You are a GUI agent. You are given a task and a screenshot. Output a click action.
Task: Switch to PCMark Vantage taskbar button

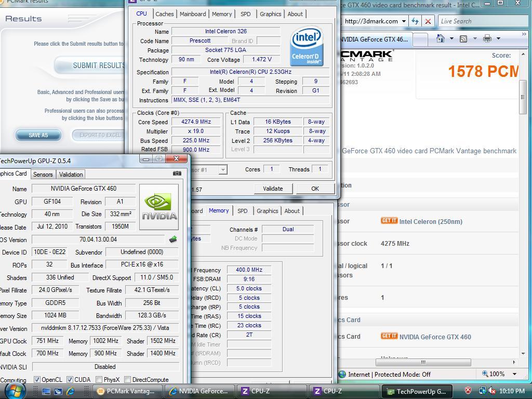coord(128,391)
